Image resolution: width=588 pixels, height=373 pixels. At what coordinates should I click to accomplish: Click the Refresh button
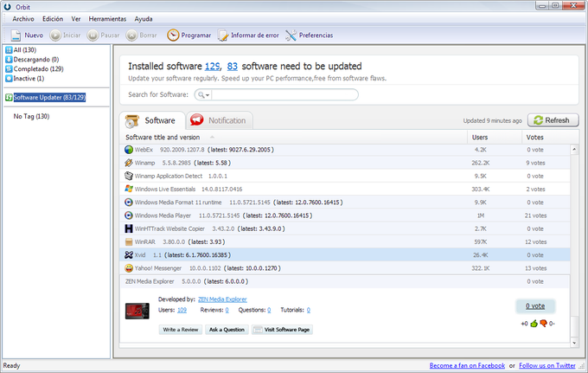coord(553,120)
